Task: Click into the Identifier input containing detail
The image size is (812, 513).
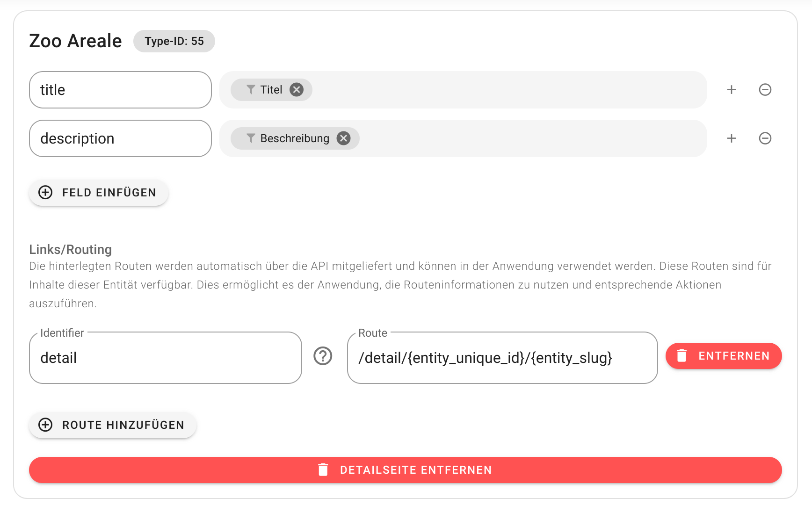Action: 165,358
